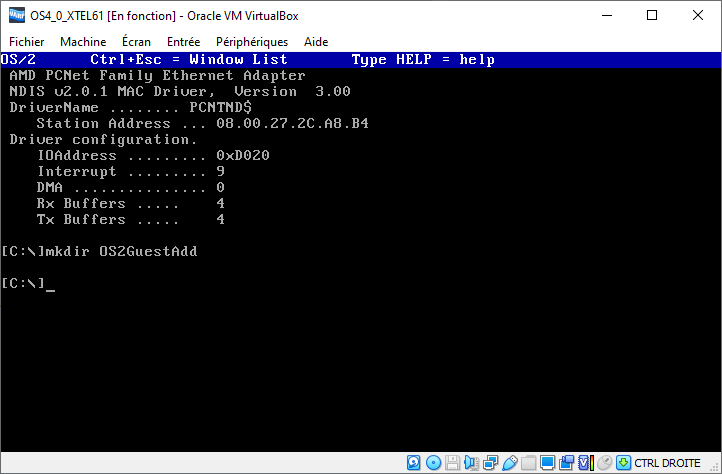
Task: Click the mouse integration status icon
Action: [605, 462]
